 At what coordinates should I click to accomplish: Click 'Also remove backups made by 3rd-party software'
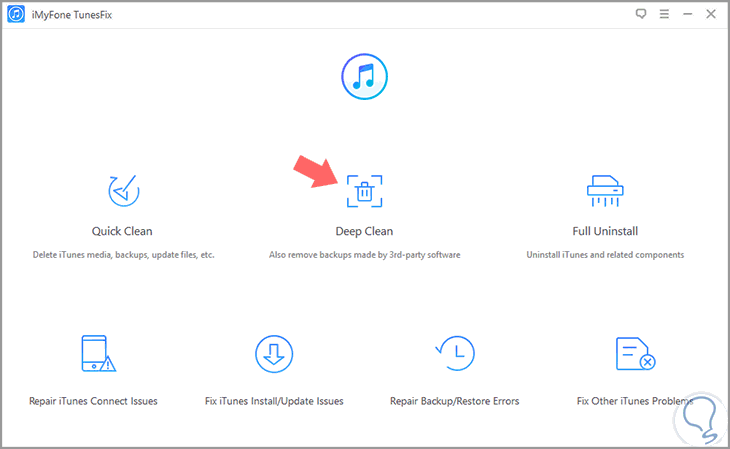[x=365, y=255]
